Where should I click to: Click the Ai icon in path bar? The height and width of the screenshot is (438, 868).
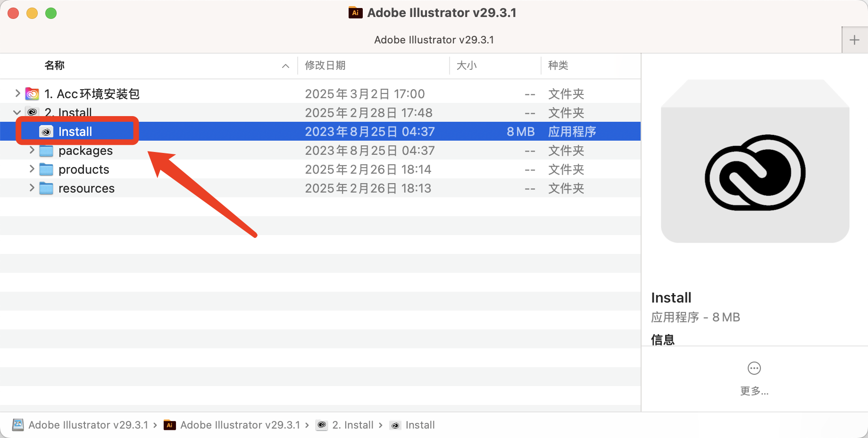[x=170, y=425]
